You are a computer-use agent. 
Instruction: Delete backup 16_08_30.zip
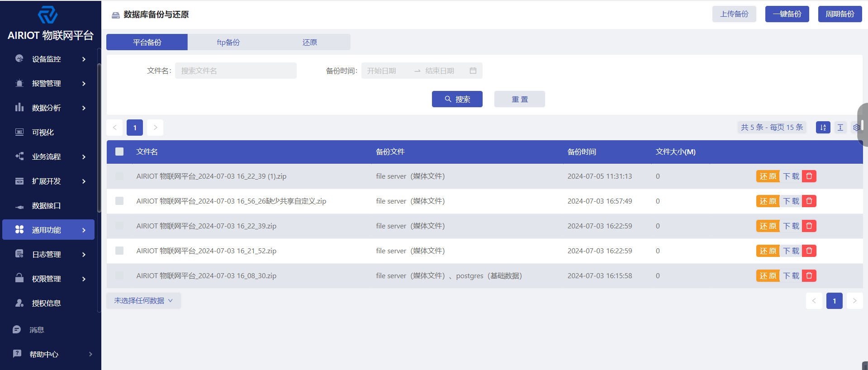click(x=809, y=275)
